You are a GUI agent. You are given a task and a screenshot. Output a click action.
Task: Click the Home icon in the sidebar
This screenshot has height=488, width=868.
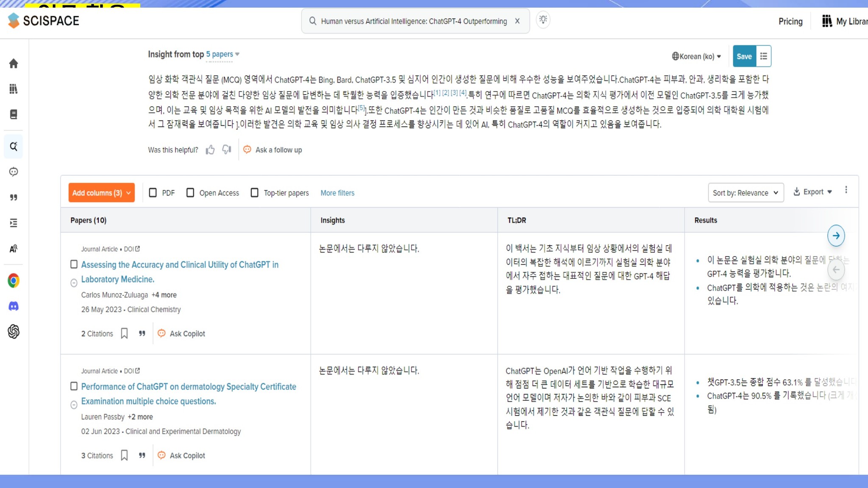tap(14, 64)
